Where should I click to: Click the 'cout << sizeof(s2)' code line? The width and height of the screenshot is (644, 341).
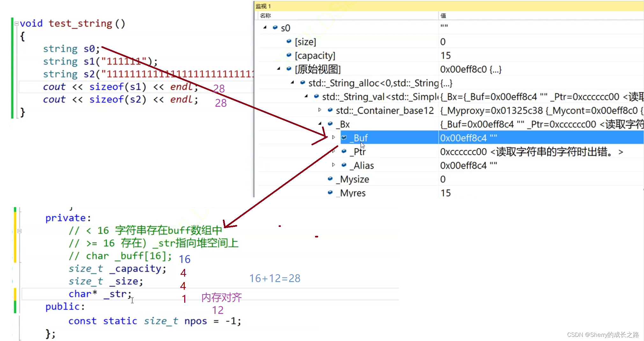coord(120,99)
